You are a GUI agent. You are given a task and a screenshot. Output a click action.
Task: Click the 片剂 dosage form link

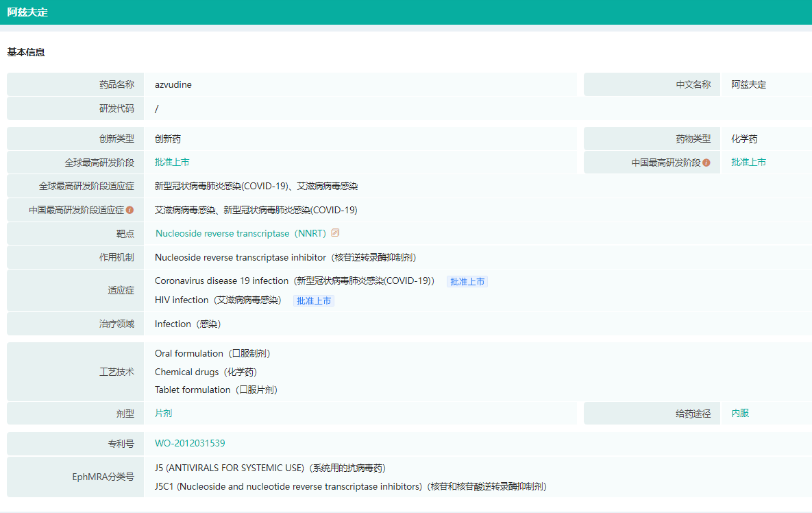pos(164,414)
